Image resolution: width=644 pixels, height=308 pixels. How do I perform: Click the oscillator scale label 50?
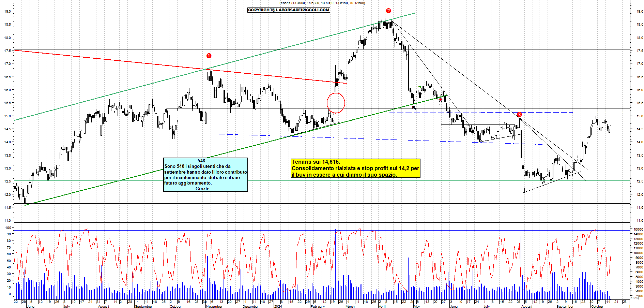(9, 261)
